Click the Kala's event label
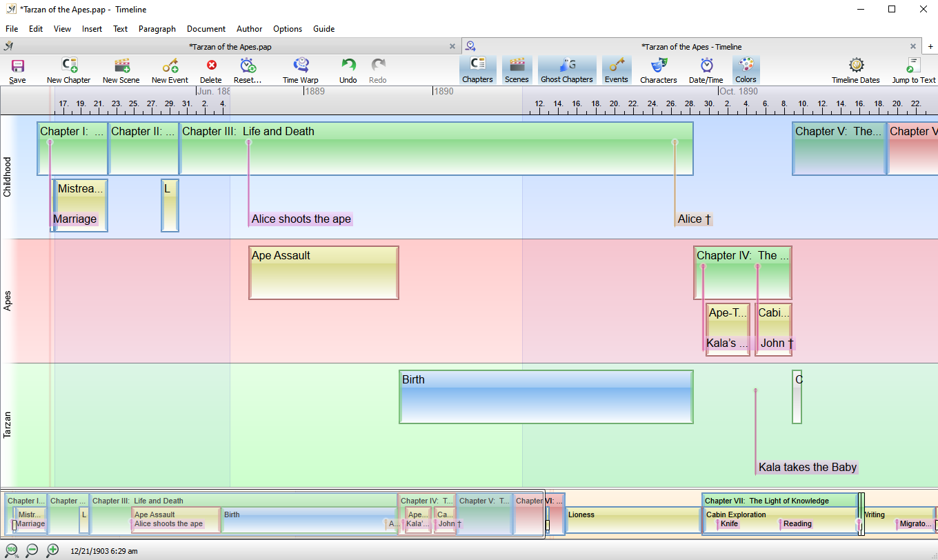 pyautogui.click(x=728, y=343)
